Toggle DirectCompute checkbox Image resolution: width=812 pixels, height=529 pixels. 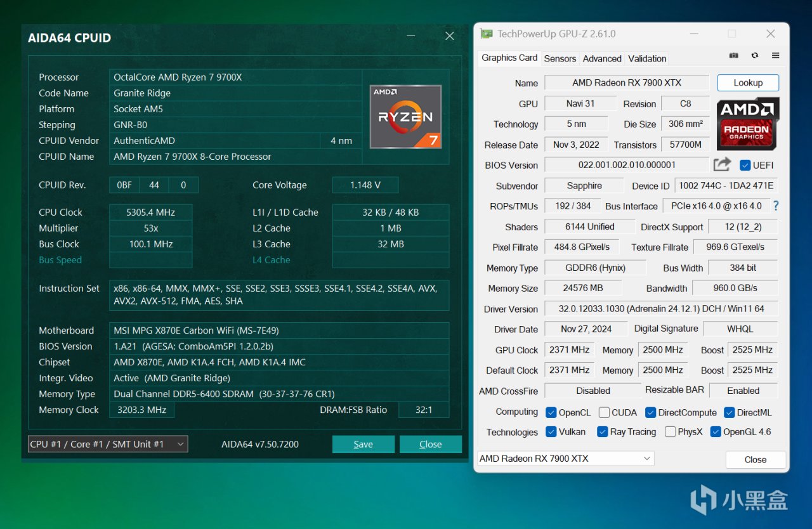pos(651,412)
